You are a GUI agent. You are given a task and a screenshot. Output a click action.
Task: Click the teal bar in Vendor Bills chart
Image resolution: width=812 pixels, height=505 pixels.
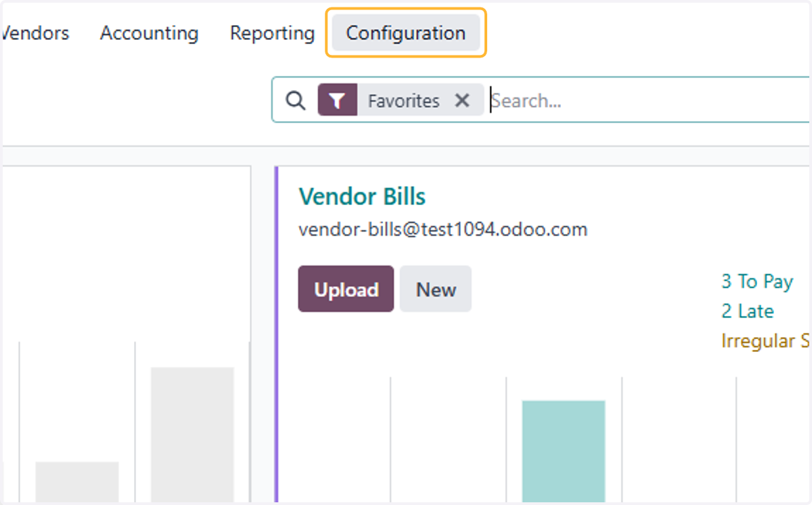(x=564, y=452)
